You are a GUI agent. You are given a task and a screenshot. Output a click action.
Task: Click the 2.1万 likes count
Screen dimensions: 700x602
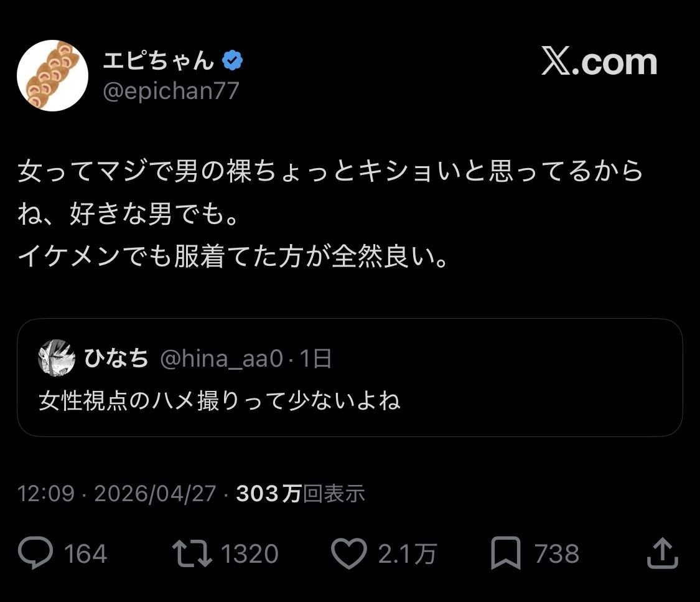pyautogui.click(x=408, y=553)
